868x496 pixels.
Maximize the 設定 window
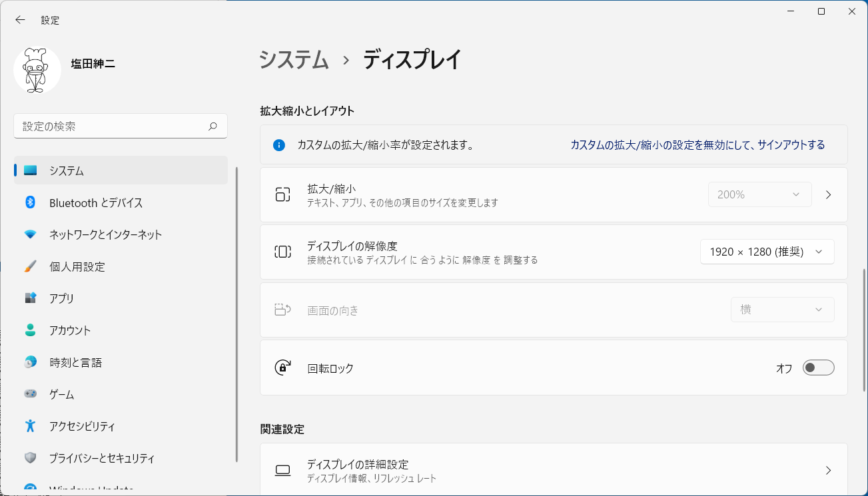821,11
